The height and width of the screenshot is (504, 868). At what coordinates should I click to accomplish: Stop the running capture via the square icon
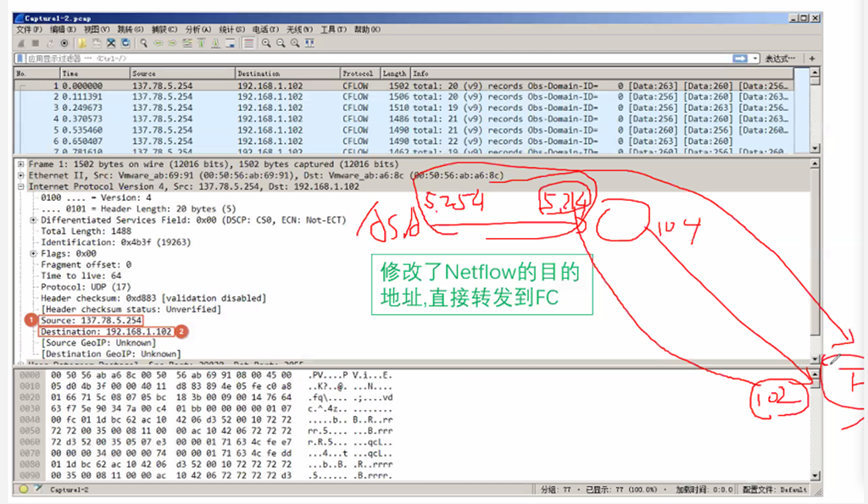tap(36, 43)
